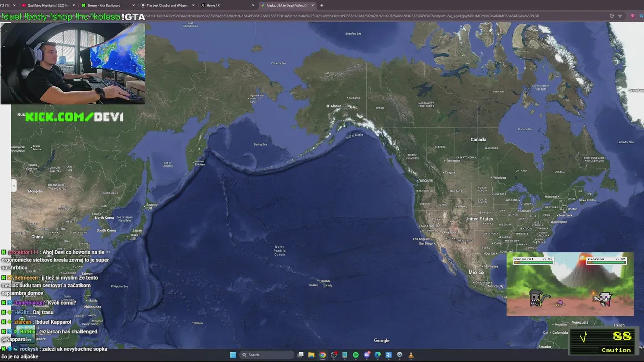Viewport: 644px width, 362px height.
Task: Click the Winnipeg city label
Action: (499, 177)
